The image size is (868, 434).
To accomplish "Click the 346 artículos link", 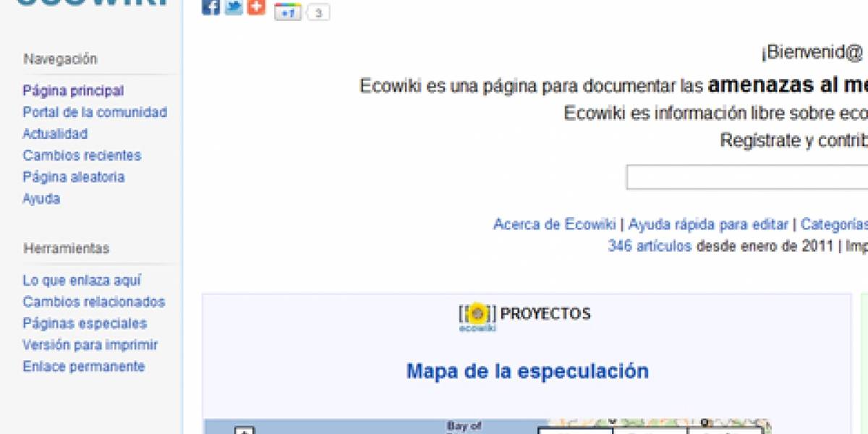I will tap(650, 246).
